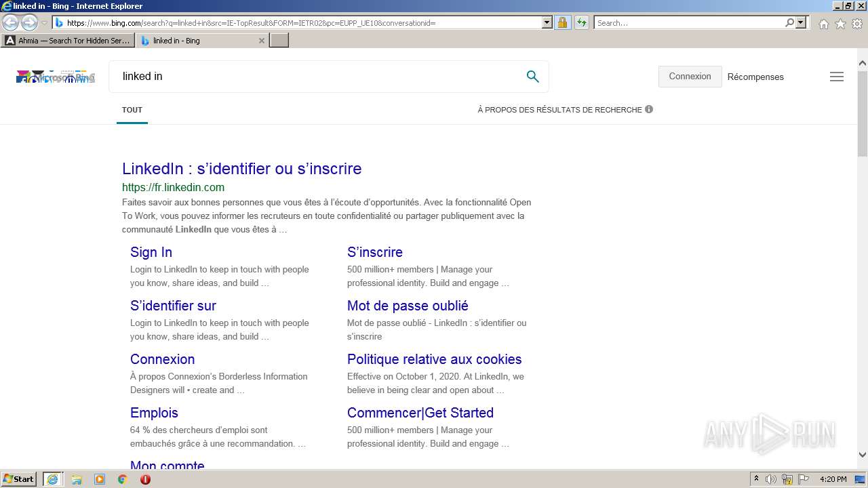This screenshot has width=868, height=488.
Task: Select the 'linked in - Bing' tab
Action: click(197, 41)
